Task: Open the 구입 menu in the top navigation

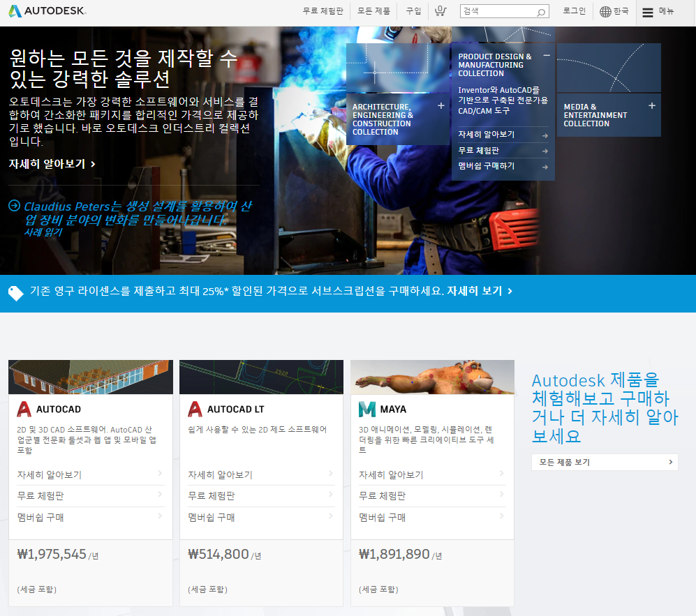Action: click(414, 11)
